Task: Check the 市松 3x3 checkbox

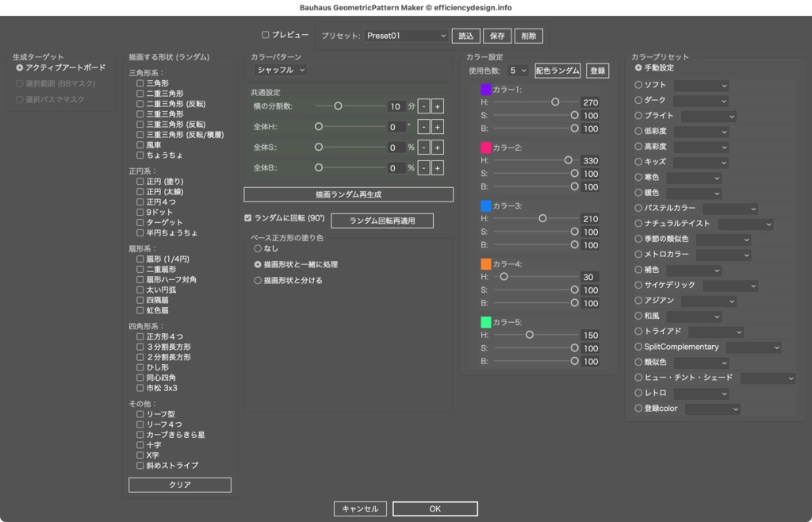Action: [x=140, y=388]
